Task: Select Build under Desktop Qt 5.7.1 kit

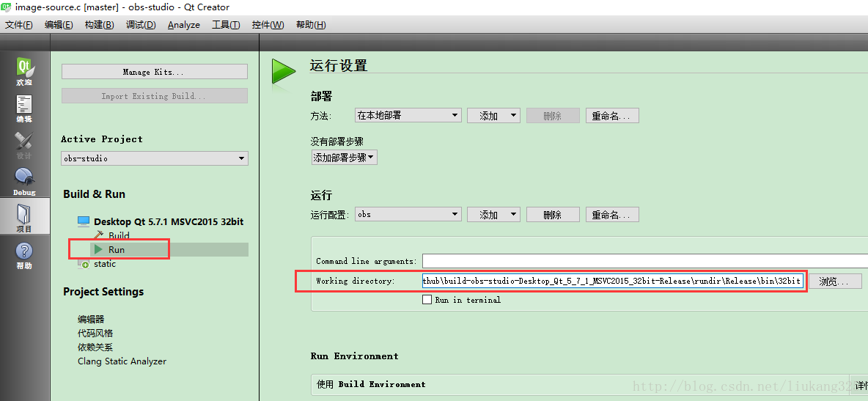Action: pos(119,235)
